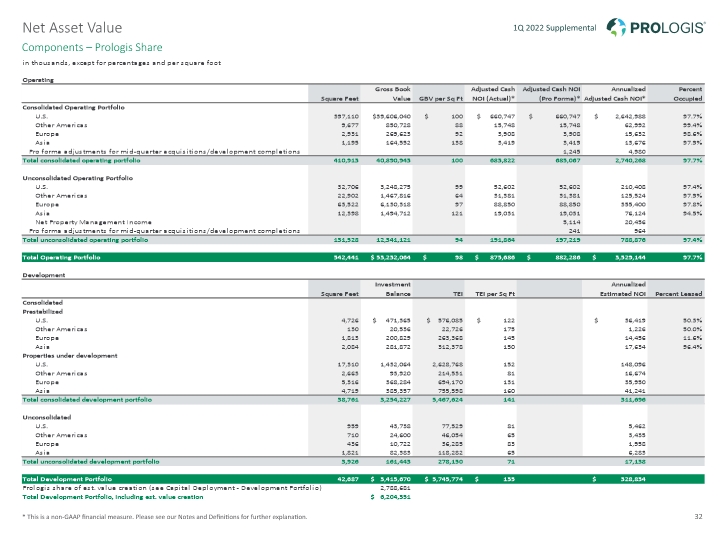Click the Prologis globe logo icon
720x540 pixels.
[616, 27]
